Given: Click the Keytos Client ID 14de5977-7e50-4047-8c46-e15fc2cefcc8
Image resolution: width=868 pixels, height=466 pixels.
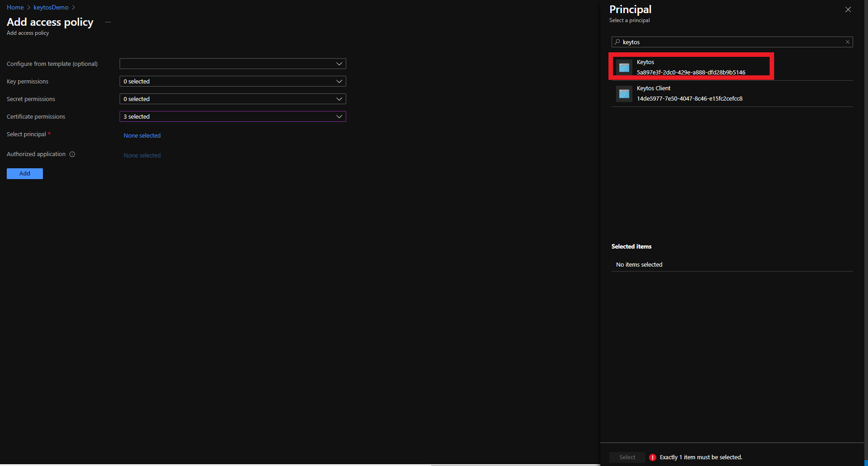Looking at the screenshot, I should point(690,98).
